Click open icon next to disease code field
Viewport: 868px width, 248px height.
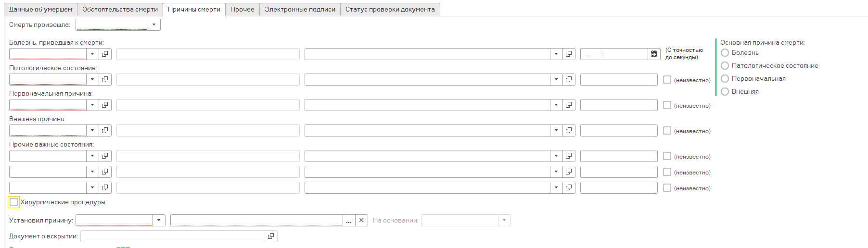click(105, 54)
